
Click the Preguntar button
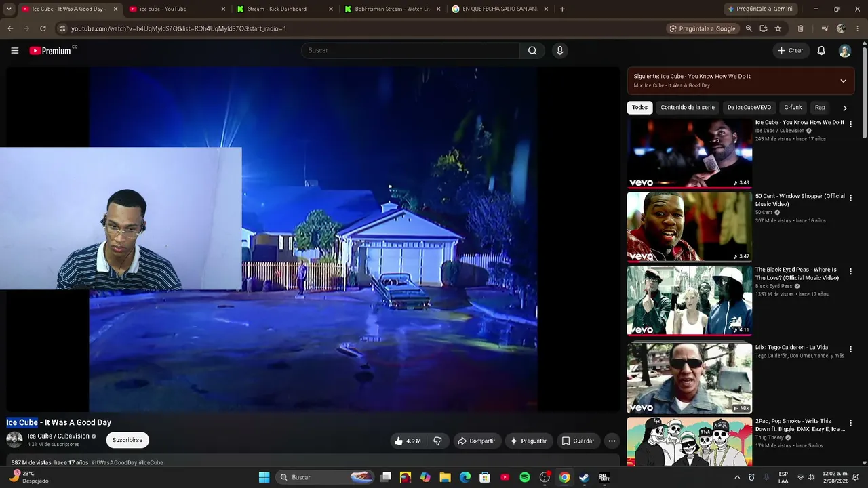coord(528,441)
